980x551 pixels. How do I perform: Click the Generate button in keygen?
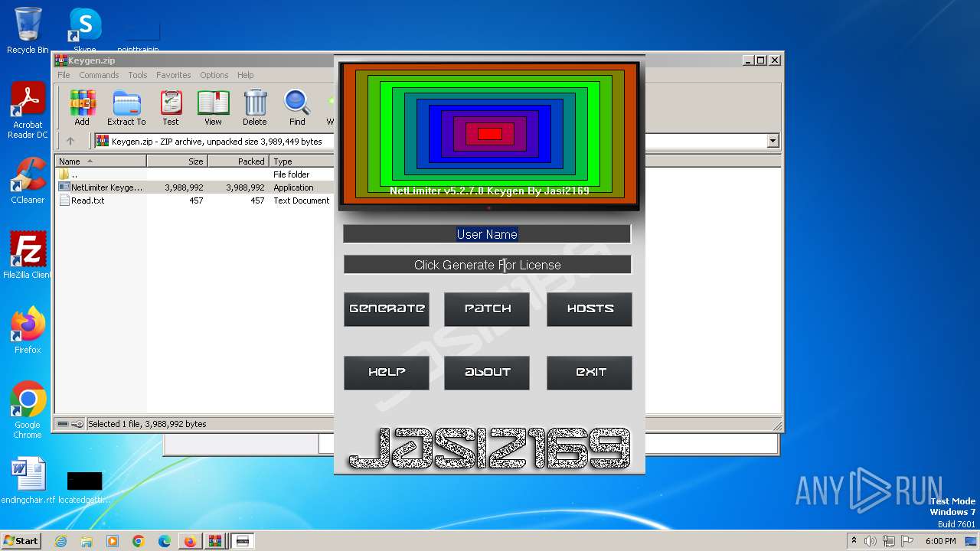coord(387,309)
